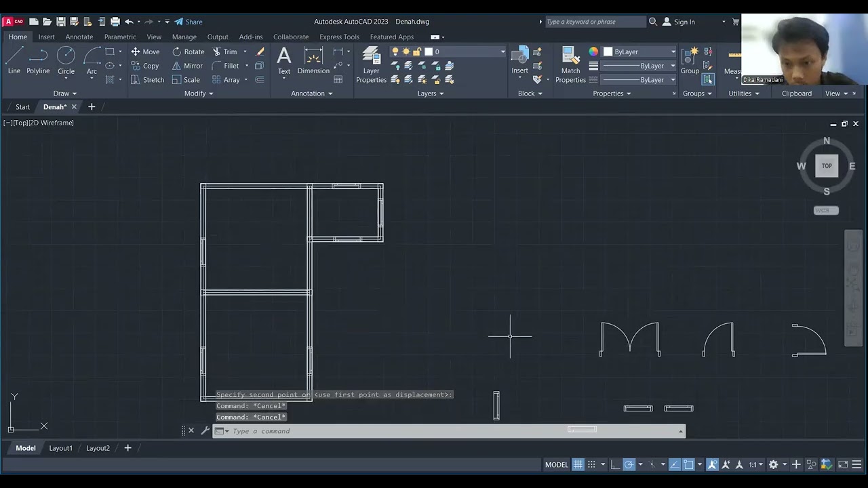Select the Line drawing tool

[x=14, y=60]
